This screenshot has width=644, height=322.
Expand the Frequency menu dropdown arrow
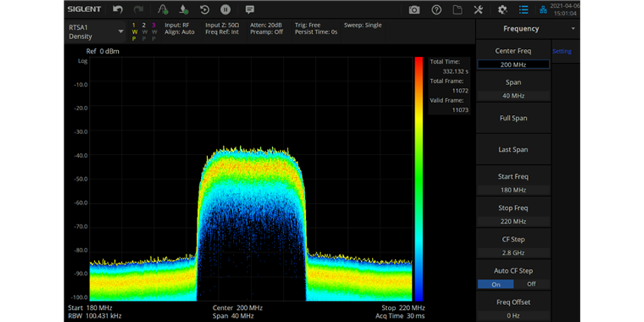point(573,28)
